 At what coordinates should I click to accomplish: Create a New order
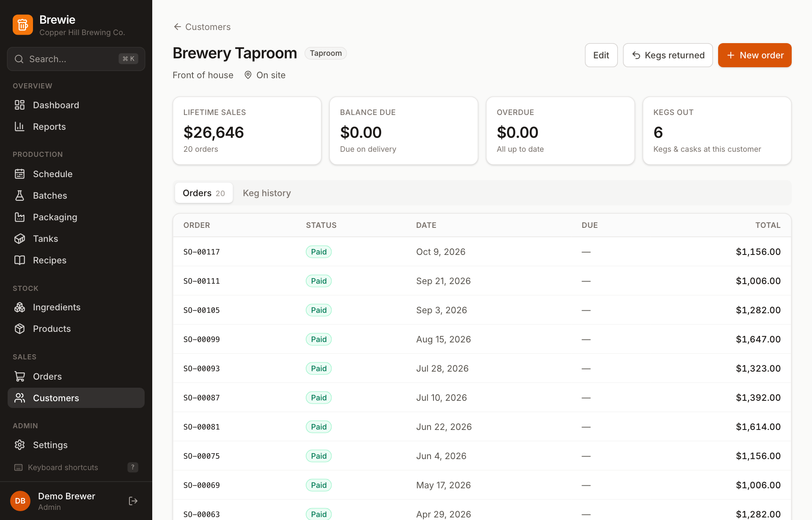tap(754, 55)
